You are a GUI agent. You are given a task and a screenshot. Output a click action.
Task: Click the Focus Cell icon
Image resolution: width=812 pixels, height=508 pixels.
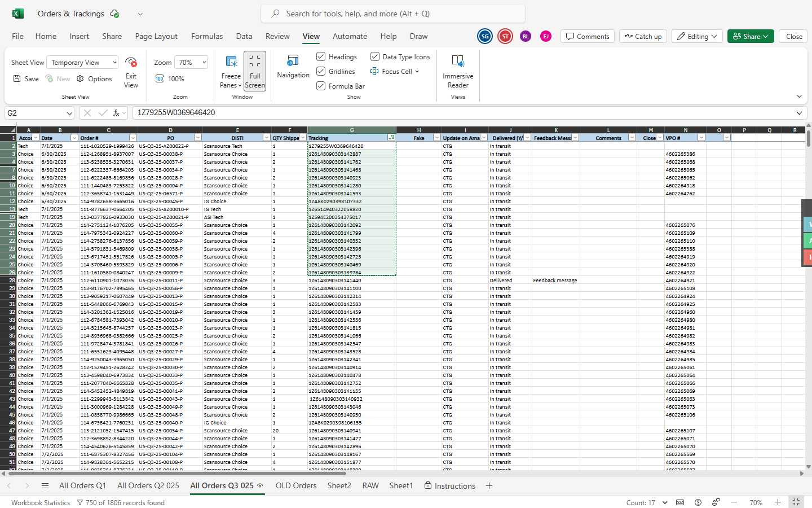(374, 72)
